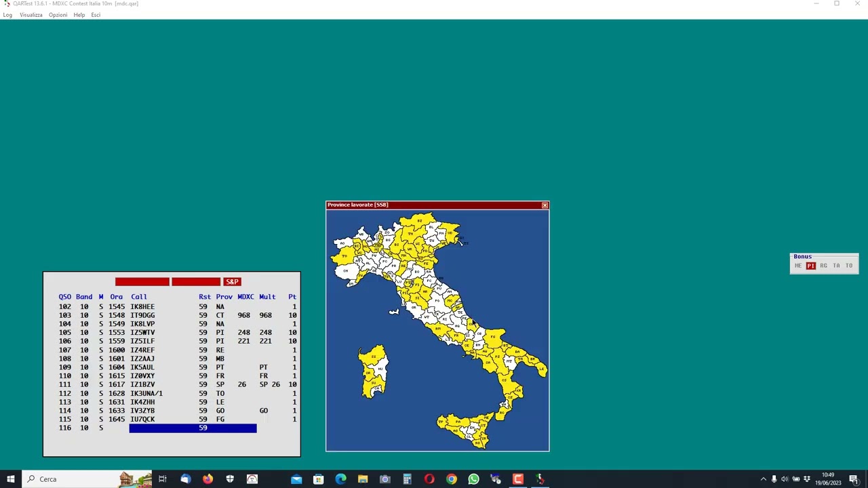Select callsign IK3UNA/1 in the log
Viewport: 868px width, 488px height.
[146, 393]
